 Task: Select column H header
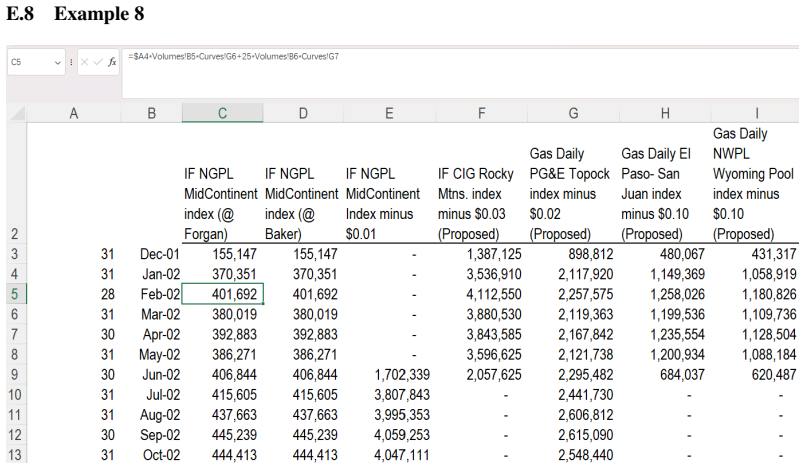pyautogui.click(x=665, y=113)
